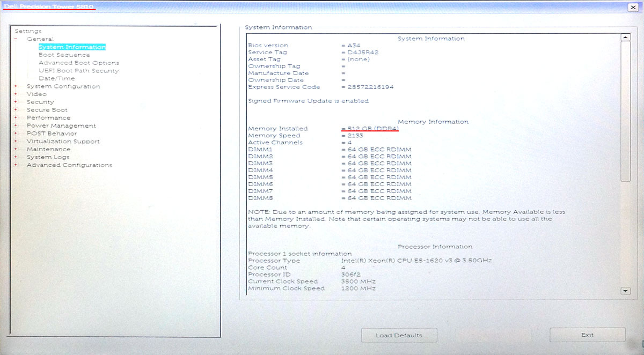The width and height of the screenshot is (644, 355).
Task: Collapse the General tree section
Action: [x=16, y=39]
